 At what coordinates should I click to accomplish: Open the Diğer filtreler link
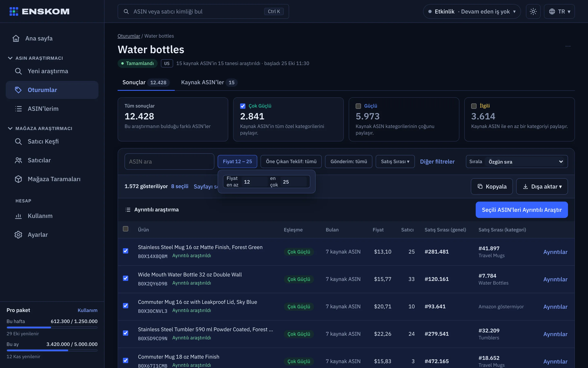(x=437, y=162)
